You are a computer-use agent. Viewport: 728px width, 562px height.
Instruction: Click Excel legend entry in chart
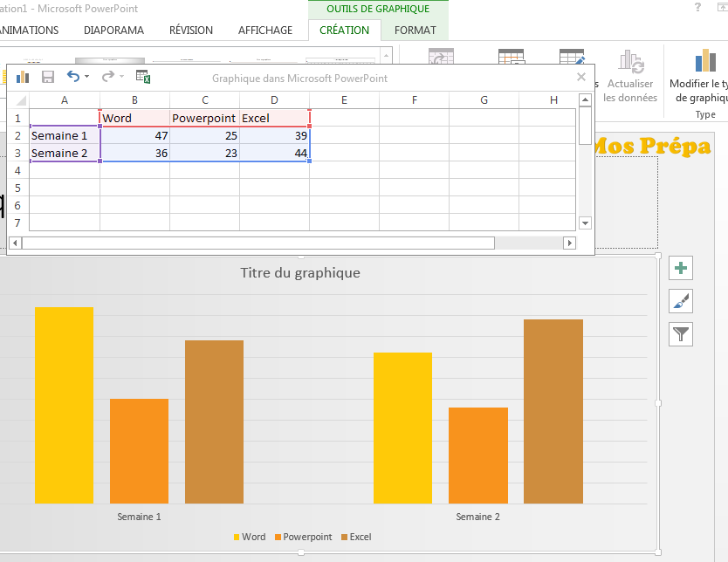point(356,537)
